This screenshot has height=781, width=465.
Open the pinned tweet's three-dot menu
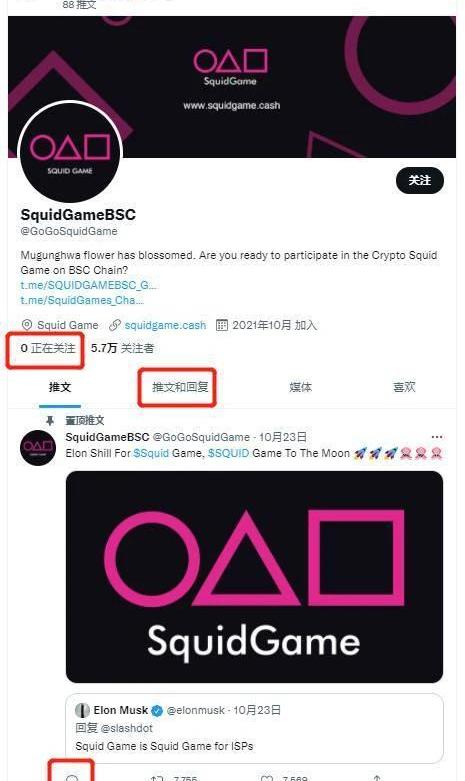pos(437,437)
